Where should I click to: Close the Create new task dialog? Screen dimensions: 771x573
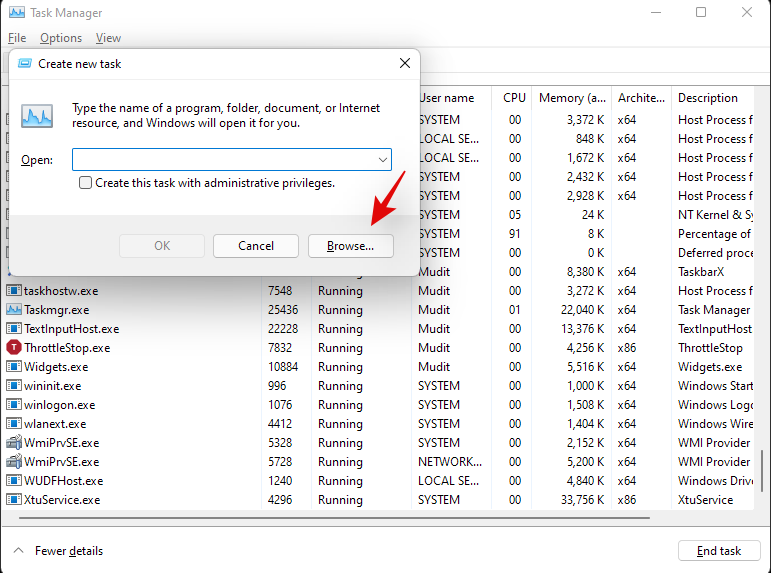[405, 63]
